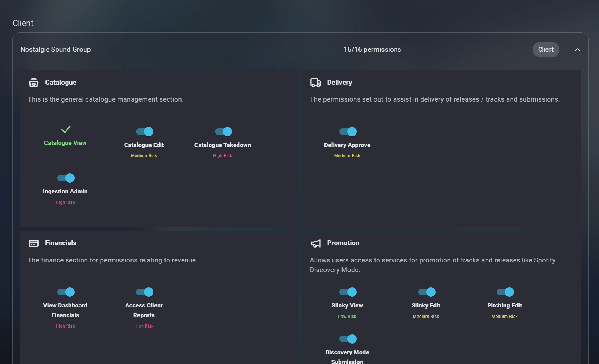Click the finance section description text
Screen dimensions: 599x364
112,260
